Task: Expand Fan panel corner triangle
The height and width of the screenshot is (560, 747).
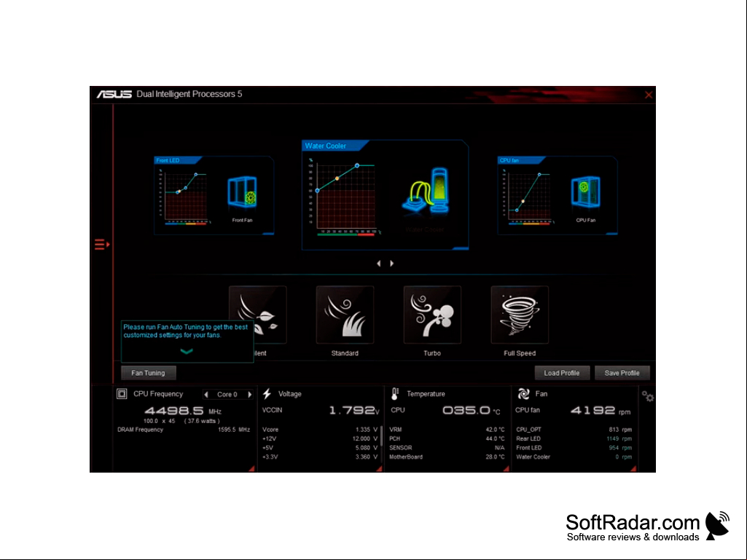Action: click(x=633, y=469)
